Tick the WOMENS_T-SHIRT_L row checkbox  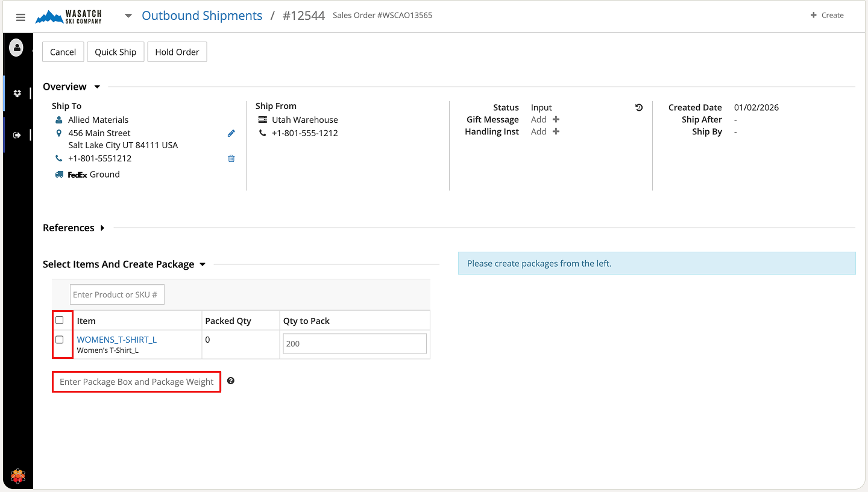tap(60, 340)
